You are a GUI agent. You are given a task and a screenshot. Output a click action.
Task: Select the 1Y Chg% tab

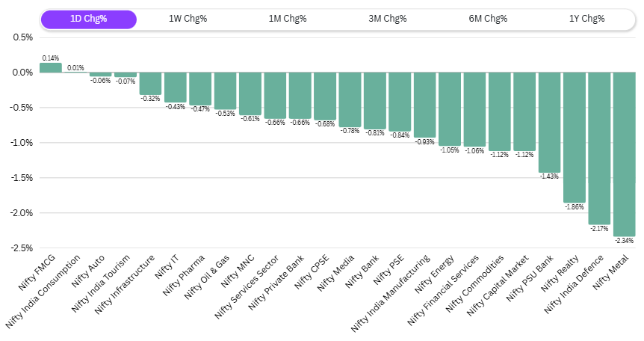(x=586, y=19)
